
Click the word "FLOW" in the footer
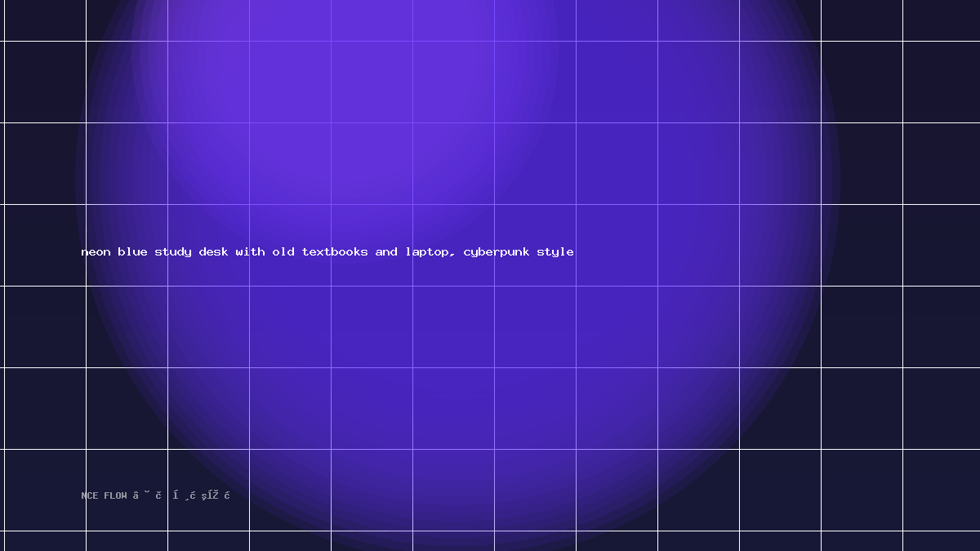115,495
